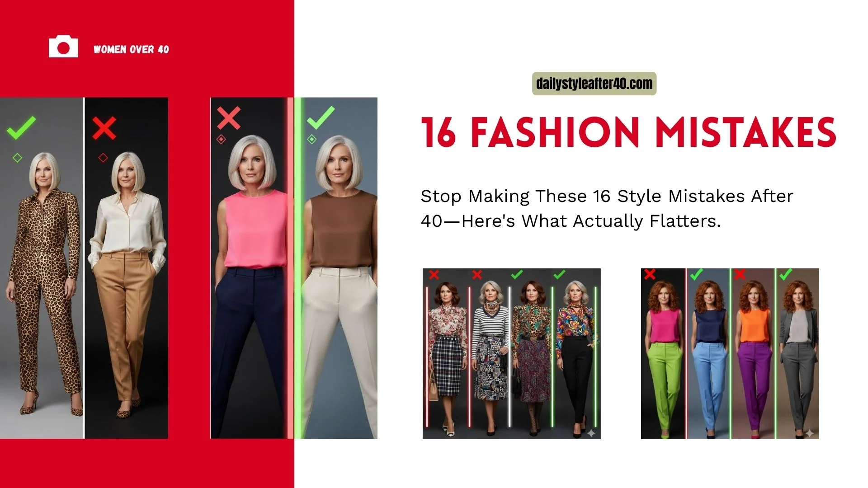868x488 pixels.
Task: Click the red diamond beside pink top woman
Action: coord(221,139)
